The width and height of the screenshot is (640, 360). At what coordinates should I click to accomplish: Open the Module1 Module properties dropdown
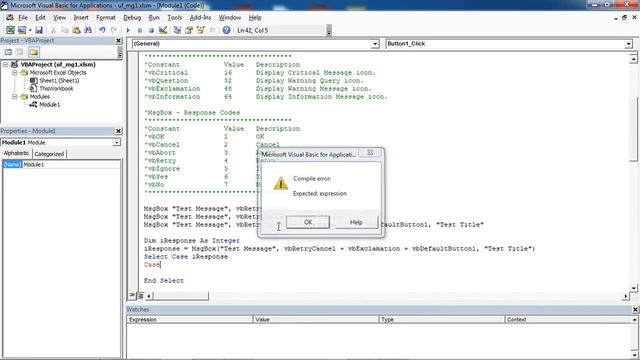(116, 142)
